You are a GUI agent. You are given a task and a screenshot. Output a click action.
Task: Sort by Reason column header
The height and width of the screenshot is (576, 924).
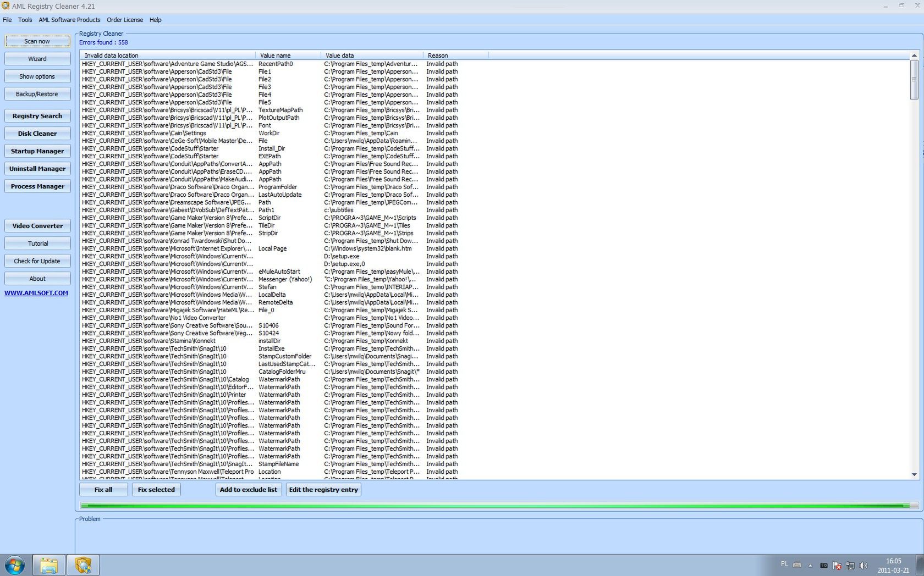coord(456,56)
